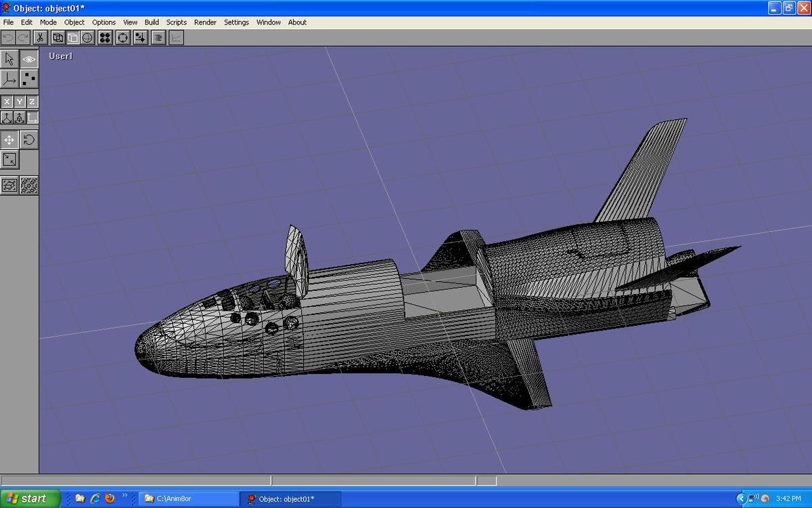Click the graph editor toolbar icon
The height and width of the screenshot is (508, 812).
(x=175, y=38)
